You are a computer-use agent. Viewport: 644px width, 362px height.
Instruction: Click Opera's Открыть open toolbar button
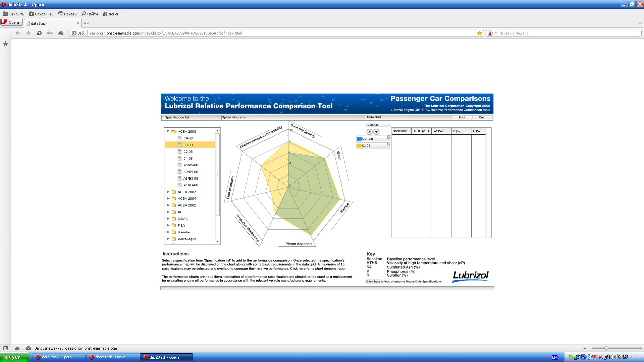click(13, 14)
